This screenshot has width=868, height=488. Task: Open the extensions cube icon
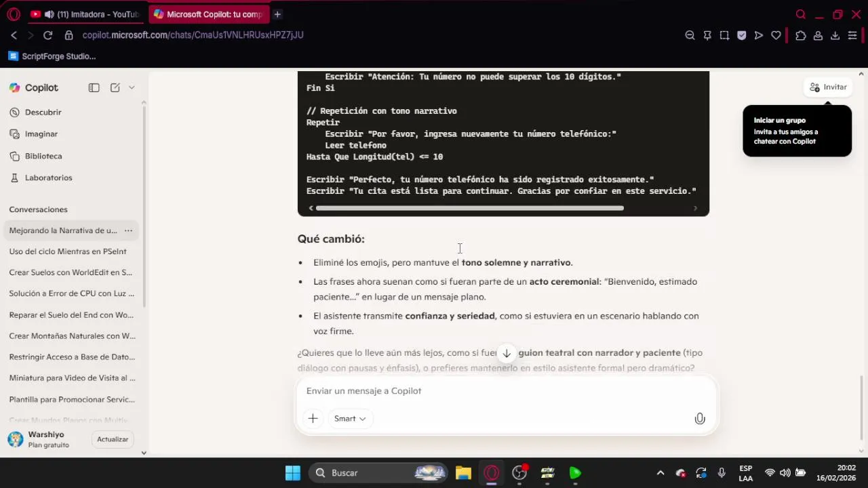[801, 35]
